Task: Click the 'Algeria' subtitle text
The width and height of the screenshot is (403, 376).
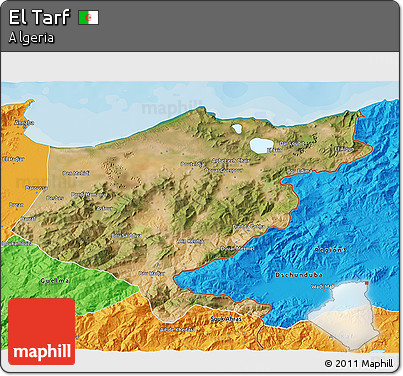Action: pos(31,38)
